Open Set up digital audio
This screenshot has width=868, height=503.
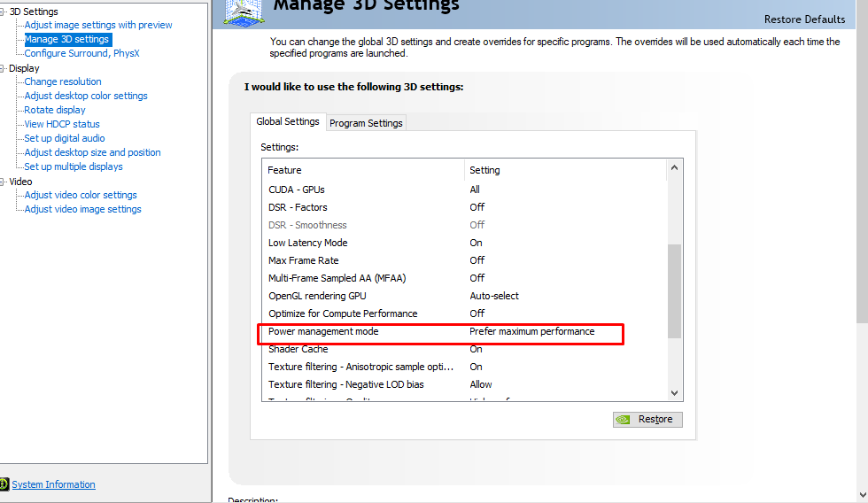pos(64,138)
